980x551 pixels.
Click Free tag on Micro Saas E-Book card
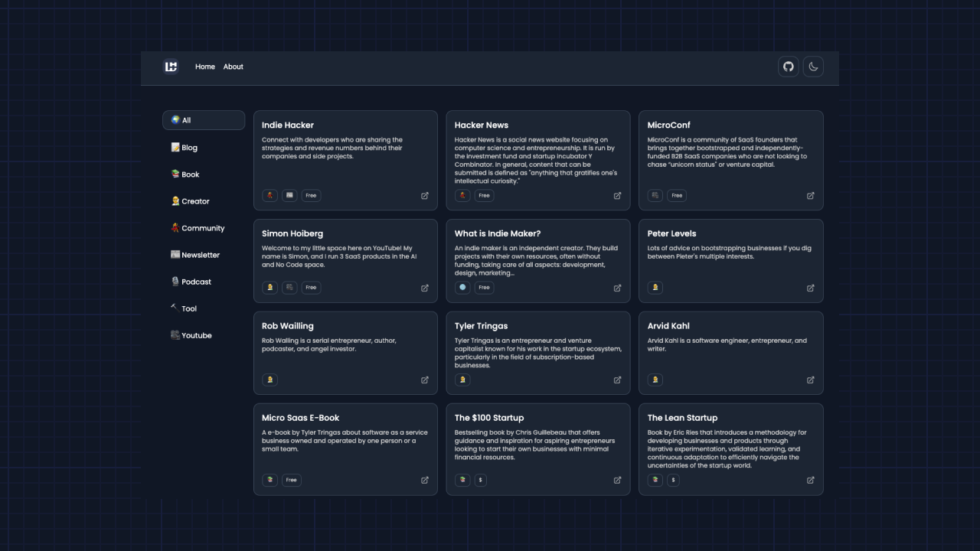[x=291, y=481]
